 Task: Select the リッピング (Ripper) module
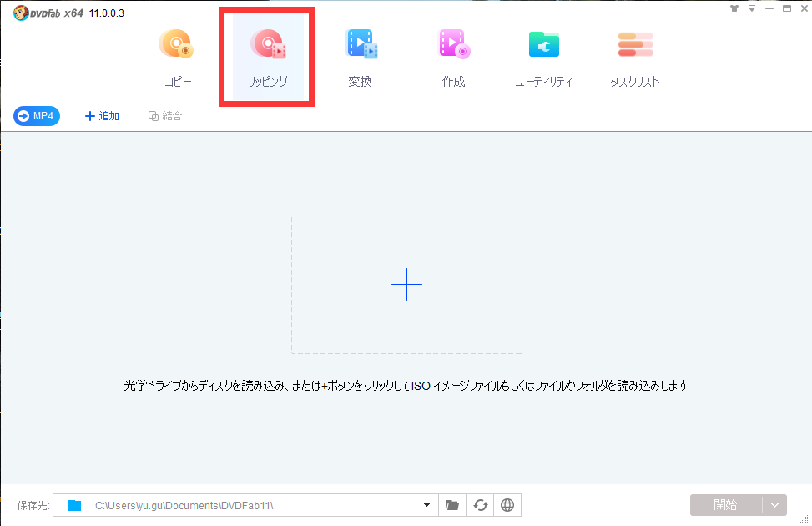[x=268, y=58]
